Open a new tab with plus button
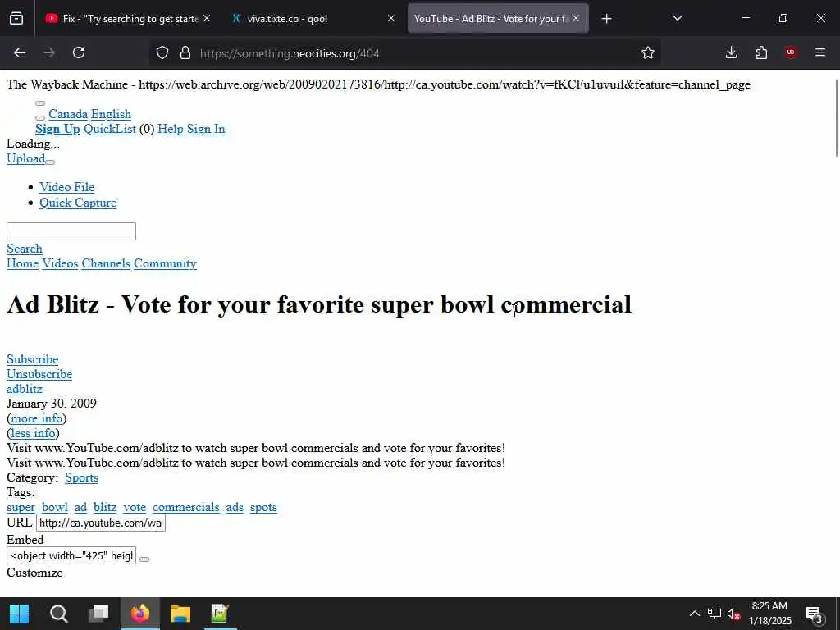Screen dimensions: 840x630 606,19
